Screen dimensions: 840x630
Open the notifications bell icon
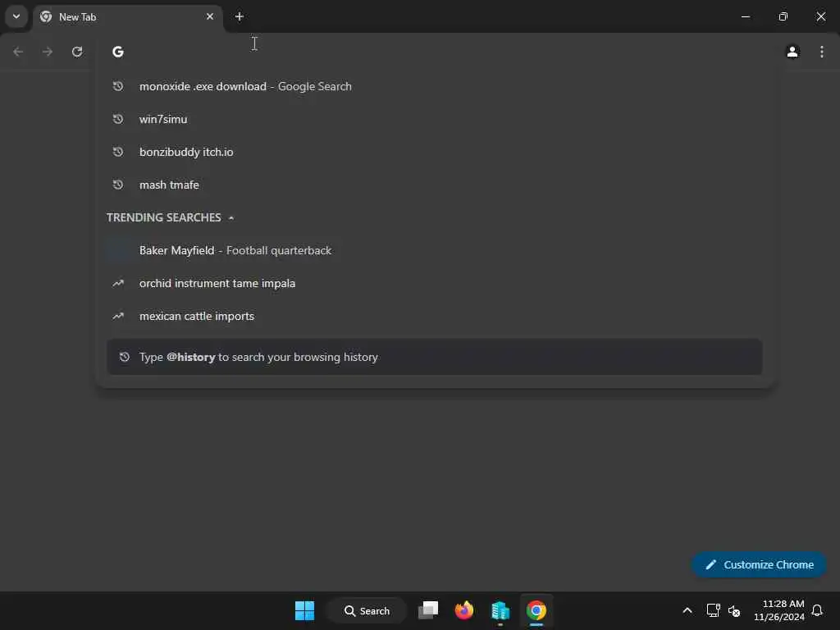[817, 610]
